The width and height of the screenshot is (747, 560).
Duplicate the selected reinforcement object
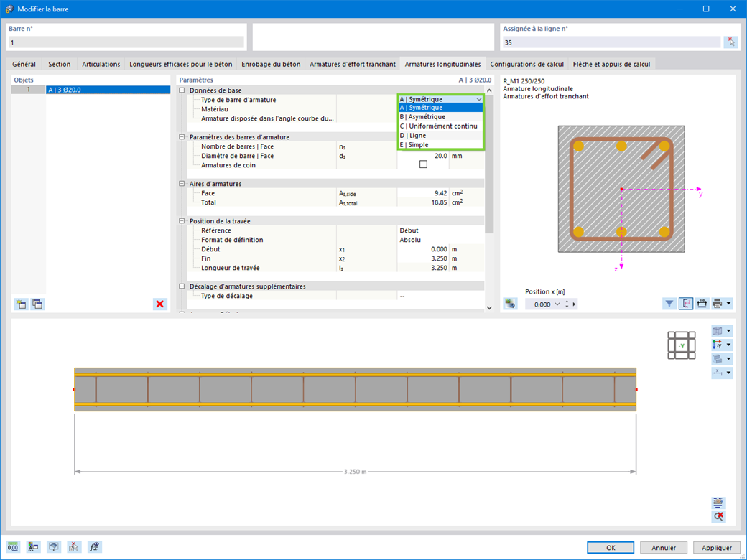(x=37, y=304)
